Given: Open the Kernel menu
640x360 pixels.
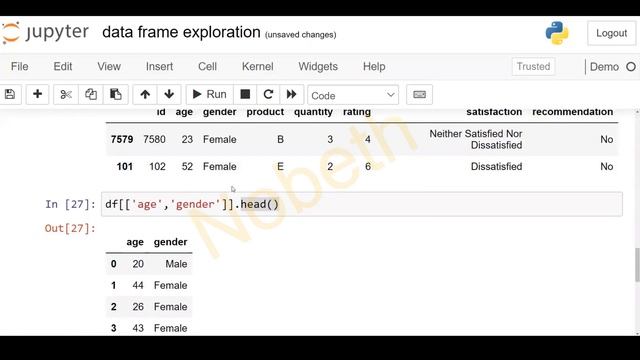Looking at the screenshot, I should point(258,67).
